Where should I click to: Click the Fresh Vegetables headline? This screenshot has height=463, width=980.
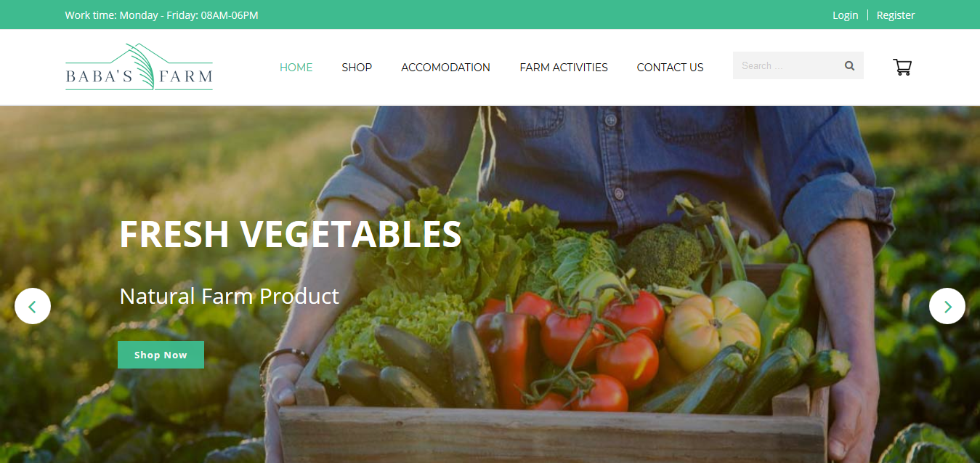pos(291,234)
